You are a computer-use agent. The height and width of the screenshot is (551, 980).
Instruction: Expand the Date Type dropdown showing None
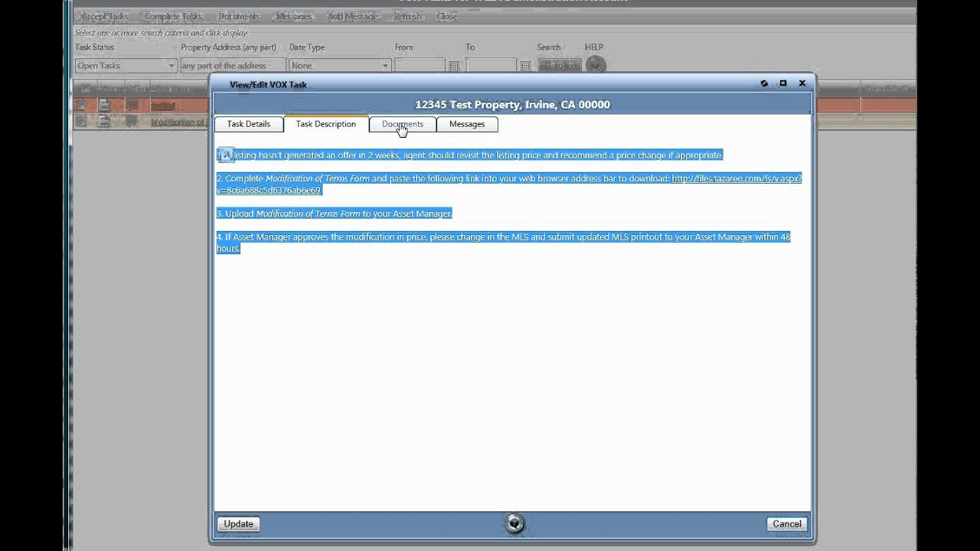(x=341, y=66)
